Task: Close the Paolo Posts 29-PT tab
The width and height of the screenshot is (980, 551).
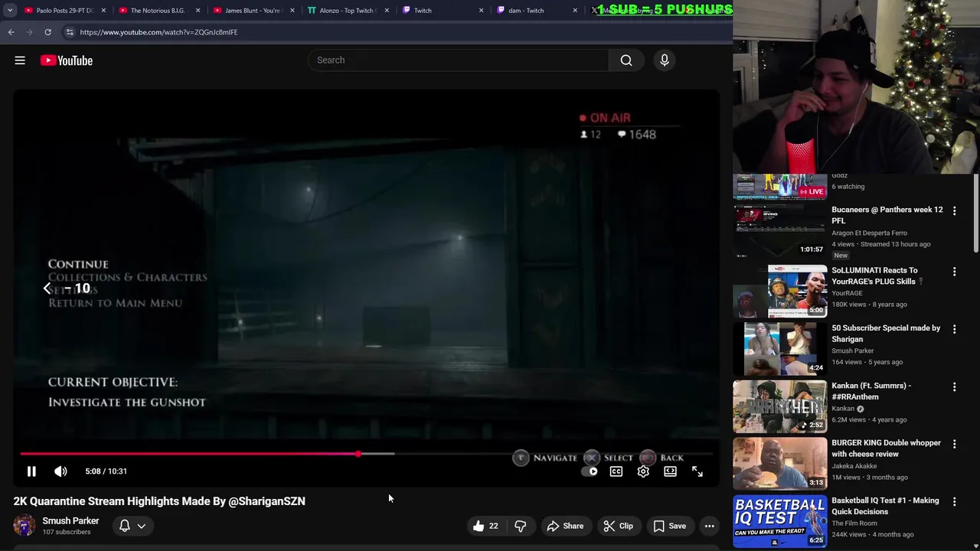Action: point(103,11)
